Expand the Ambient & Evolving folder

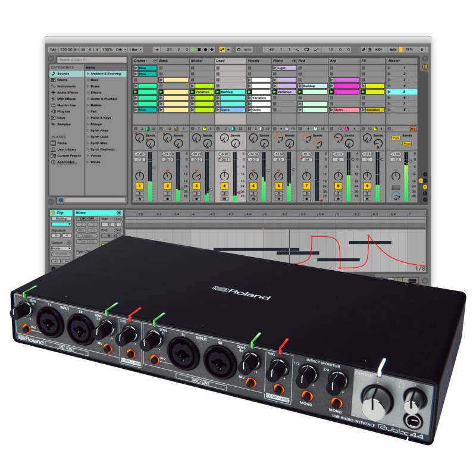click(x=87, y=73)
